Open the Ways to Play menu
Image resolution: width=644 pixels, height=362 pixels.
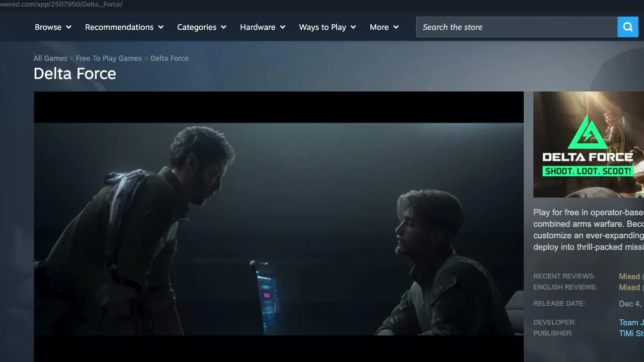328,27
